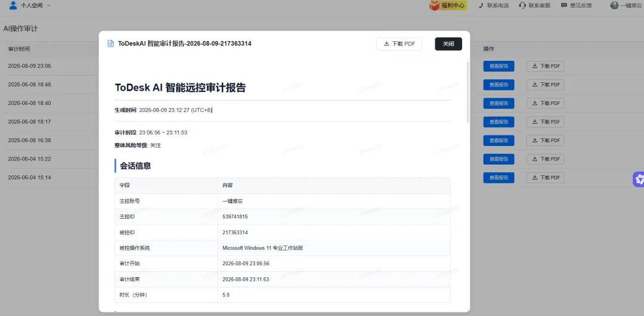Download PDF for the 2026-06-04 15:22 row
644x316 pixels.
tap(546, 159)
